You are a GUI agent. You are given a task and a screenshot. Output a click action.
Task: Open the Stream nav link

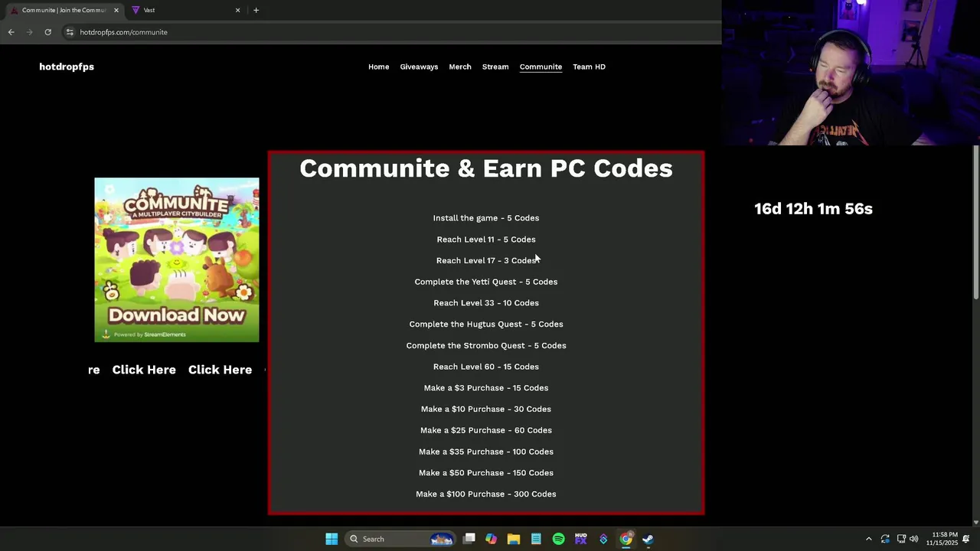(495, 67)
